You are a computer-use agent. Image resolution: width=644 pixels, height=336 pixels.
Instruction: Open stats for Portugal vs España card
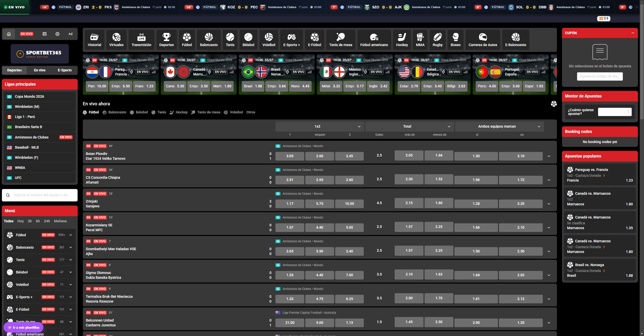(x=544, y=72)
